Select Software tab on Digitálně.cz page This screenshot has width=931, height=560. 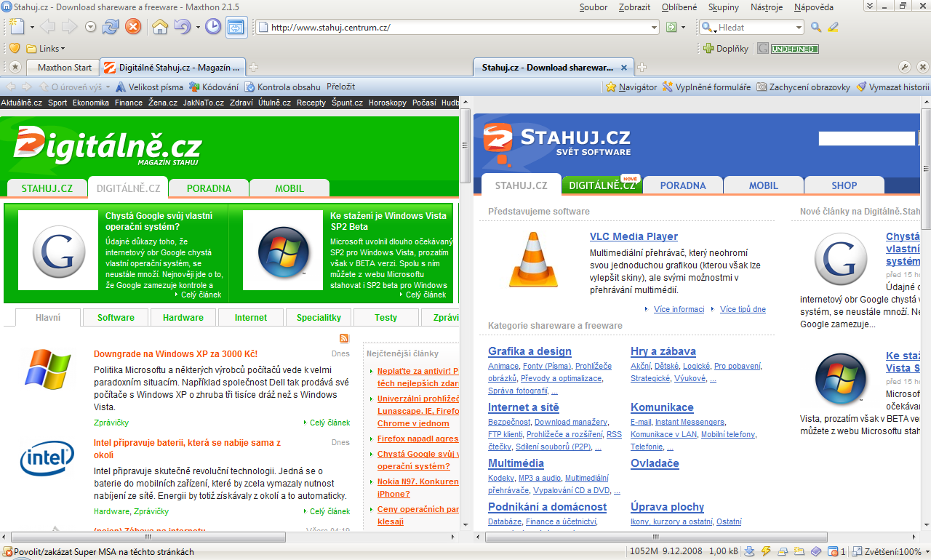[116, 318]
